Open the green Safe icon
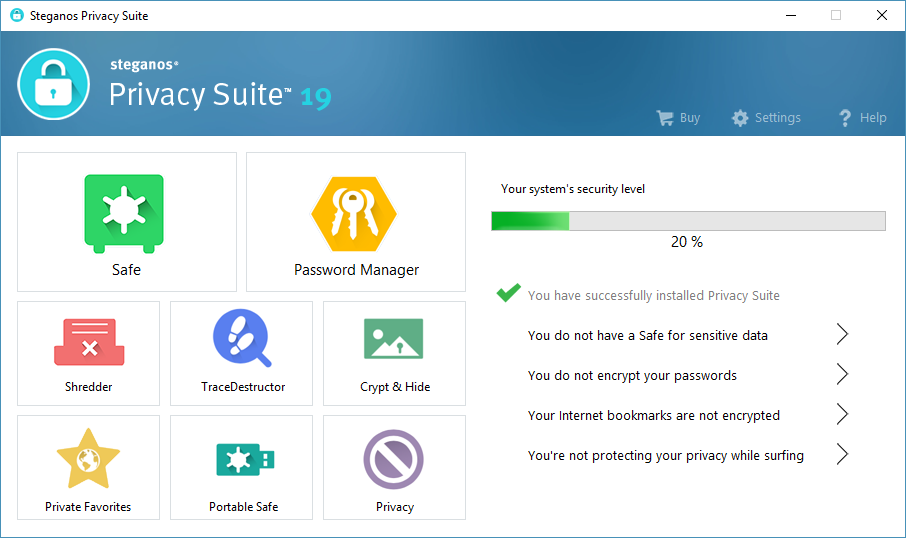The height and width of the screenshot is (538, 906). [124, 213]
